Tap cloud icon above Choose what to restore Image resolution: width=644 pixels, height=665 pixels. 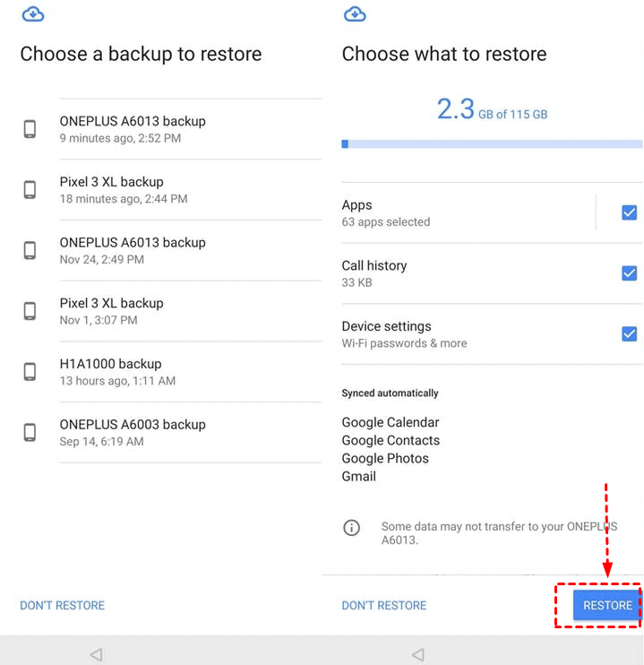355,13
